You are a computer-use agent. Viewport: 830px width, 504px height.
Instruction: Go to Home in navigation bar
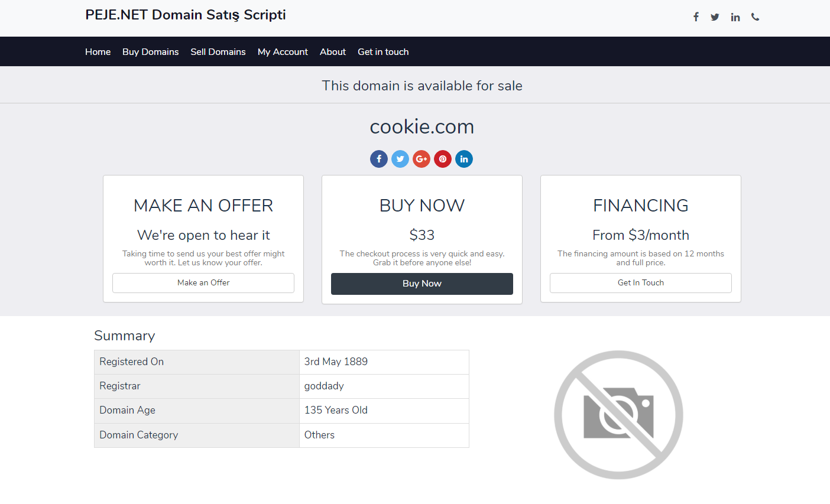98,52
